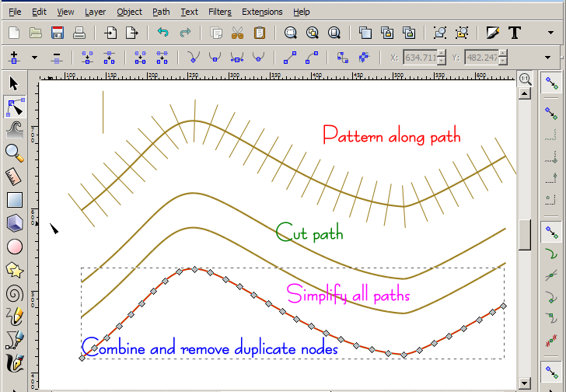Choose the Star and polygon tool
Image resolution: width=566 pixels, height=392 pixels.
point(14,270)
